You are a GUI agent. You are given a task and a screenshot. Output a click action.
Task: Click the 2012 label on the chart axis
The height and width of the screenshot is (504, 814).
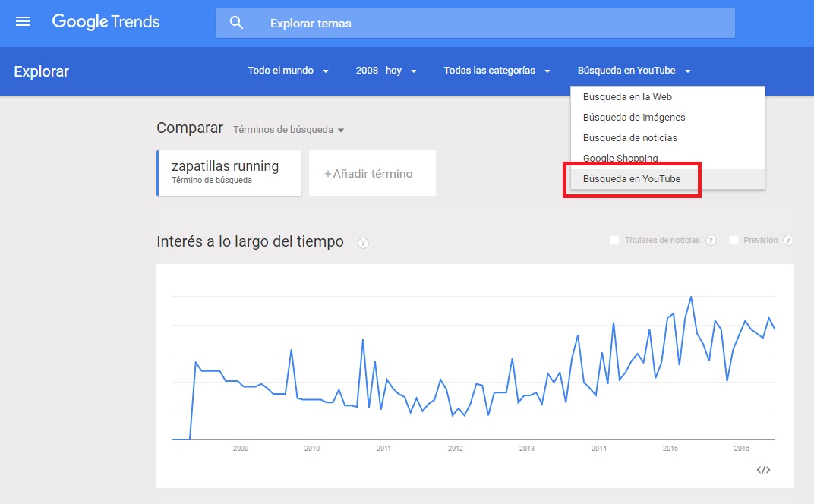(x=456, y=449)
